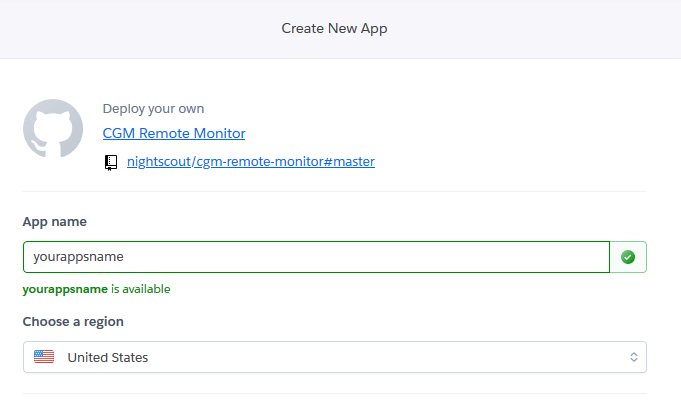Open the CGM Remote Monitor link
Image resolution: width=681 pixels, height=403 pixels.
[x=174, y=133]
